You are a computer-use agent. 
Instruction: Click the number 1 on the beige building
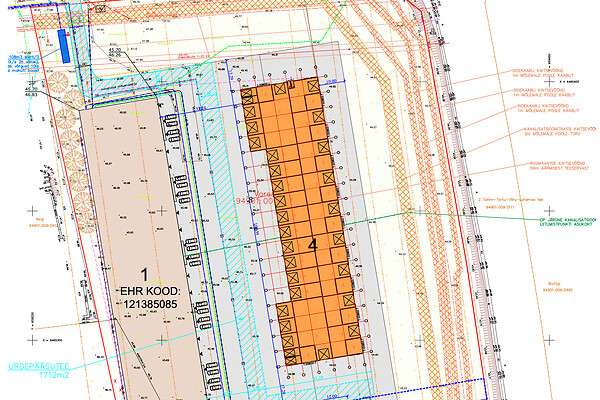click(x=144, y=273)
